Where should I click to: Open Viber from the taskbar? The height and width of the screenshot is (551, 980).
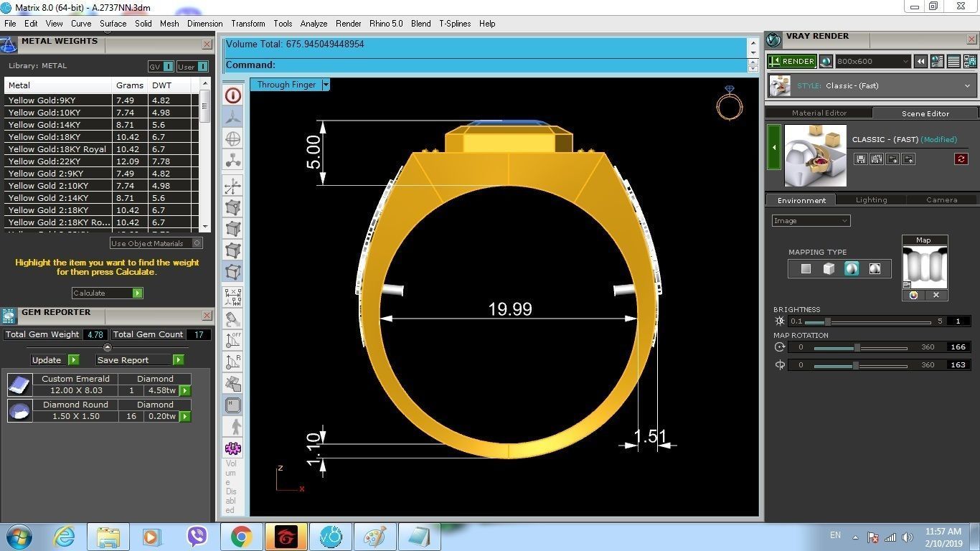tap(197, 536)
